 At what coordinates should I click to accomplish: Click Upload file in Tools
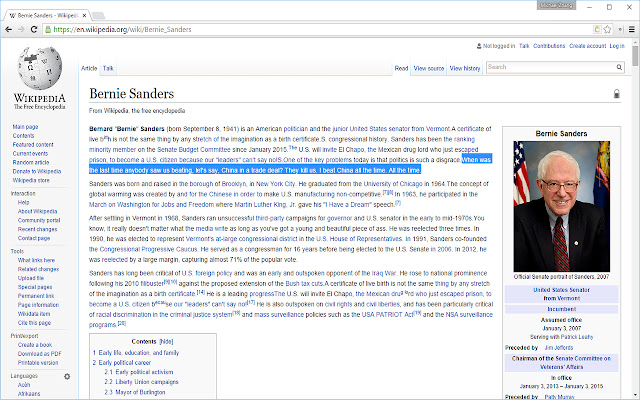31,278
